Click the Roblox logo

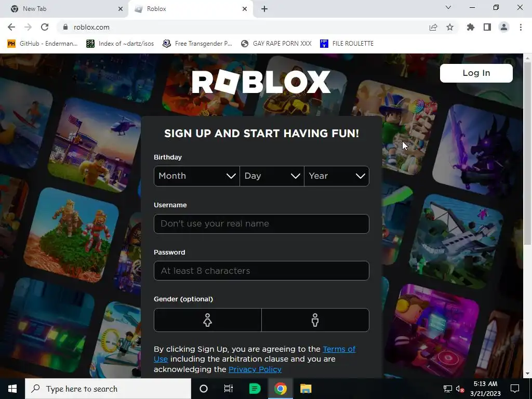coord(261,82)
